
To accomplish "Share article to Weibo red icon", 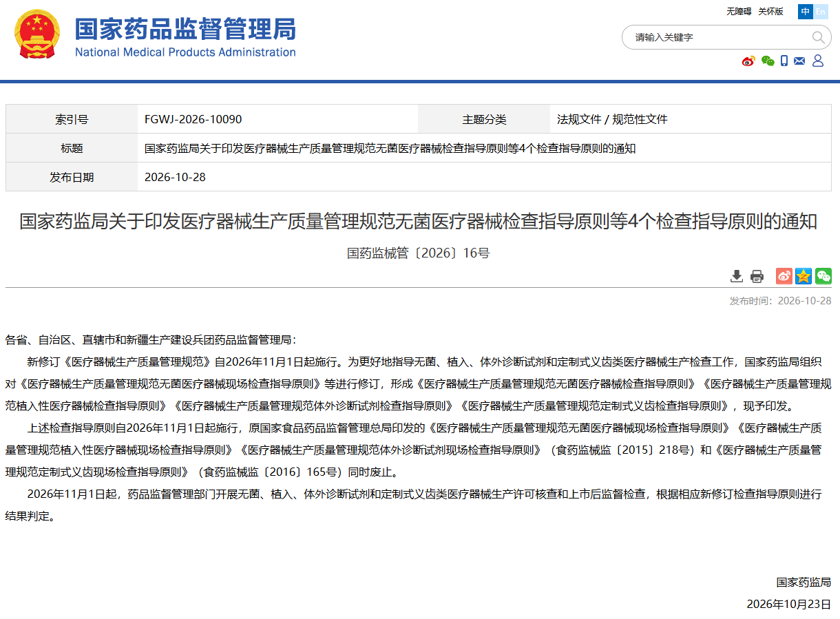I will [x=784, y=276].
